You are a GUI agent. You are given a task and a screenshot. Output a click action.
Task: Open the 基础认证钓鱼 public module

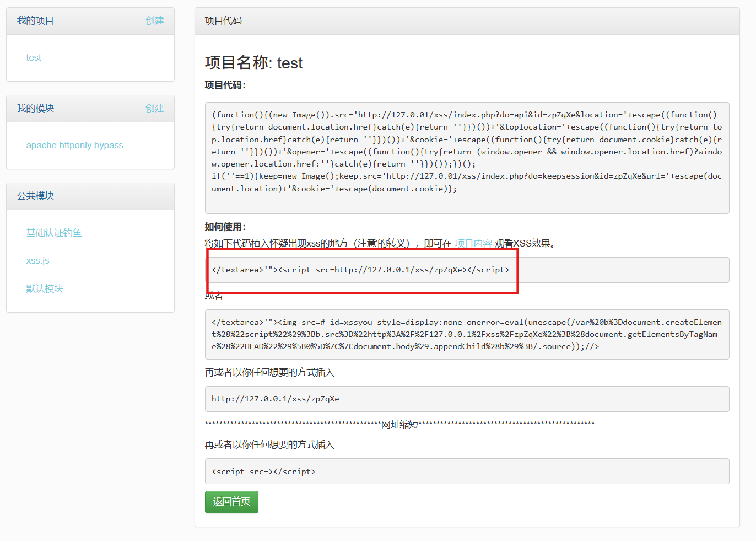tap(54, 233)
